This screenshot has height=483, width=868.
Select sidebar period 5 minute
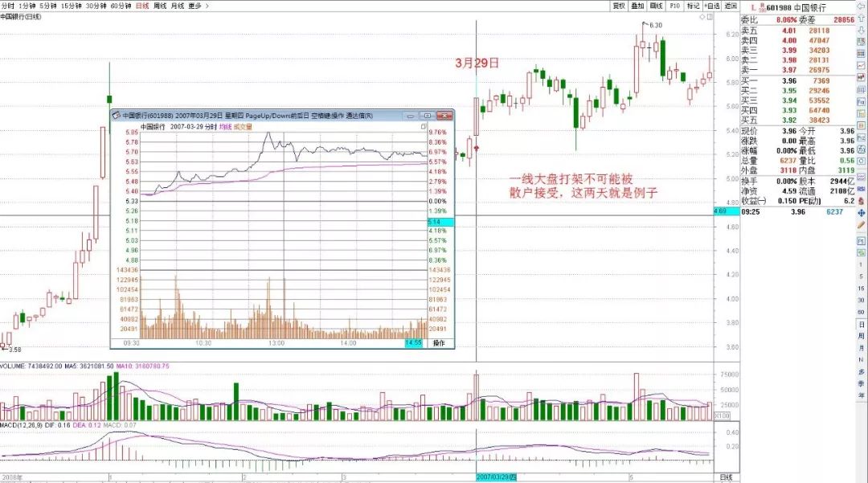[x=861, y=276]
